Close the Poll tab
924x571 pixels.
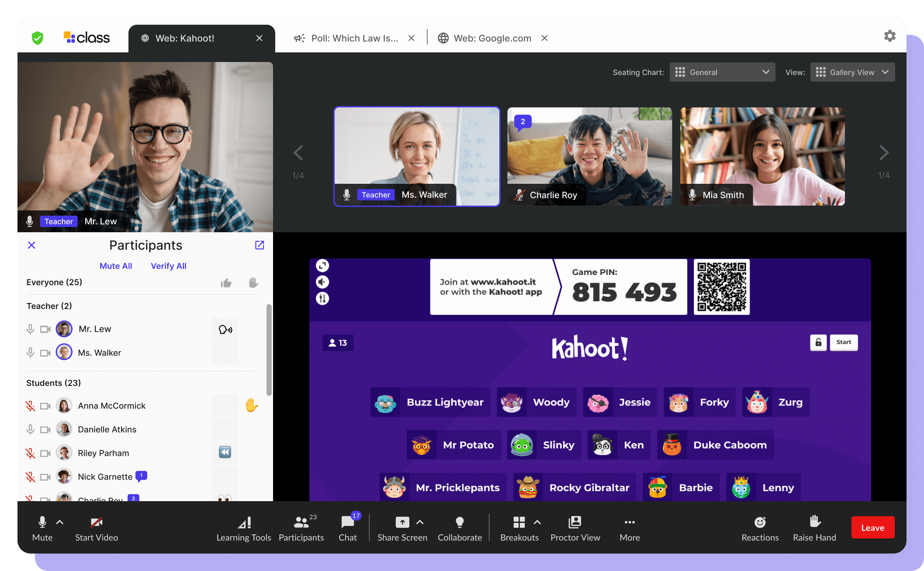tap(411, 38)
